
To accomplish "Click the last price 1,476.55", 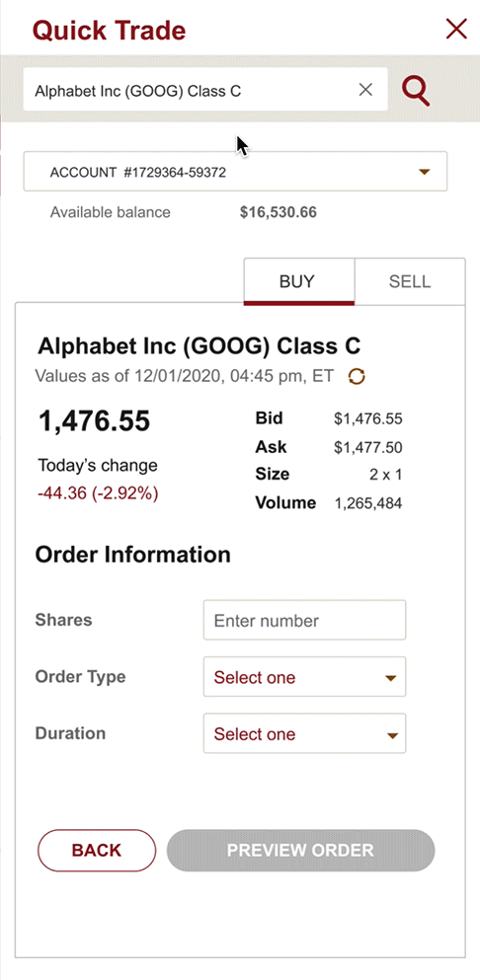I will 94,421.
